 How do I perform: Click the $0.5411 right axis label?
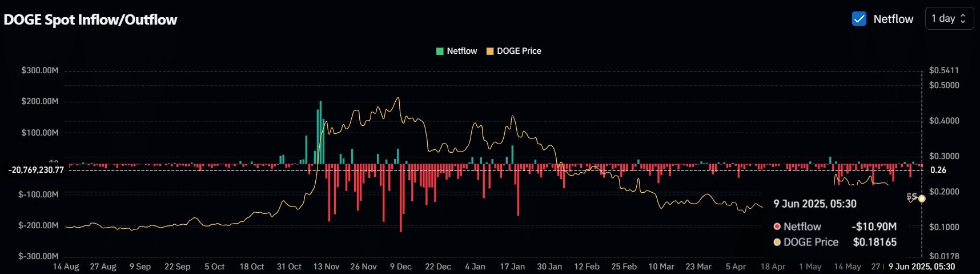pos(944,70)
